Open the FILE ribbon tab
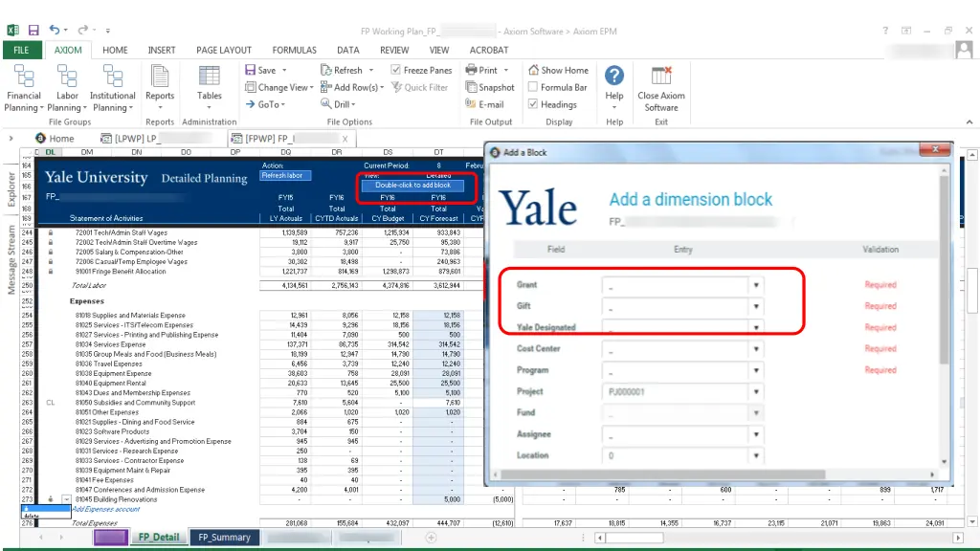 click(21, 50)
